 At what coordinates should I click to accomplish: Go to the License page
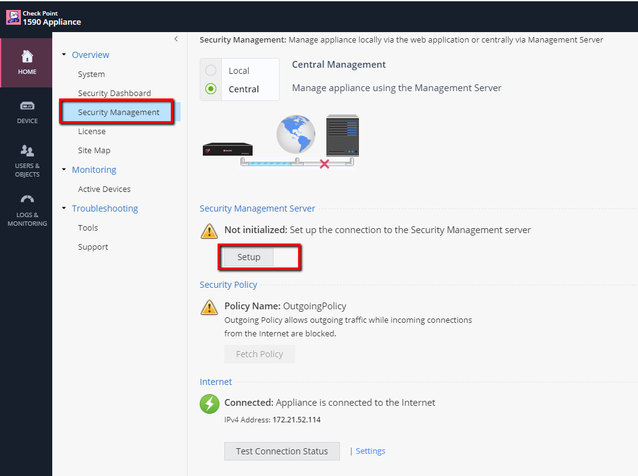tap(91, 131)
